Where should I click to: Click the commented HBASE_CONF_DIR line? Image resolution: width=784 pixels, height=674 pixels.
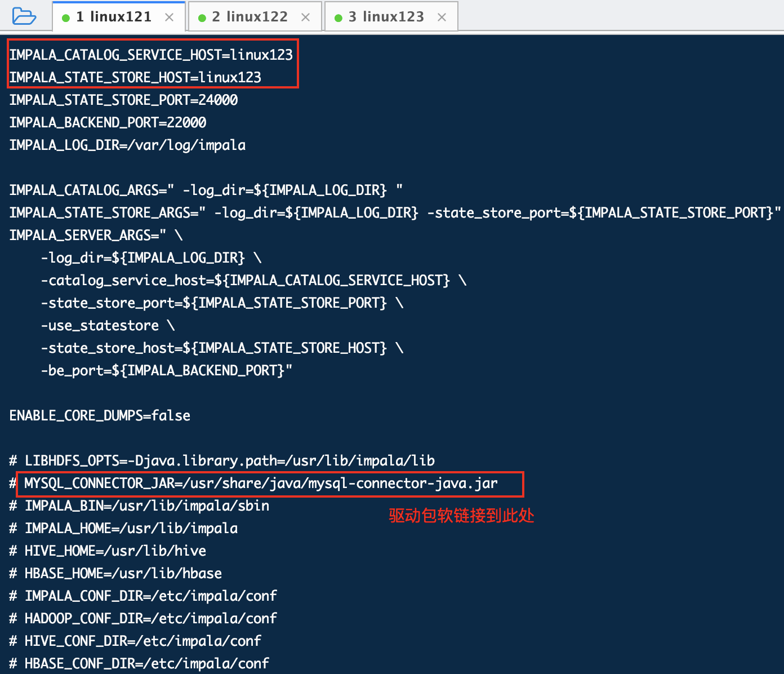139,663
